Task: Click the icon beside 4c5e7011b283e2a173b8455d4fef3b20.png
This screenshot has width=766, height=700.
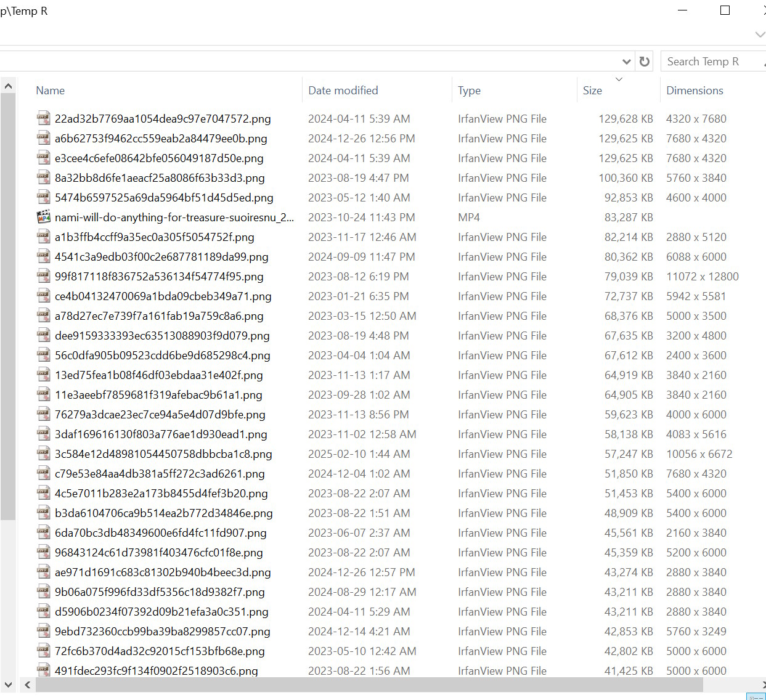Action: (43, 492)
